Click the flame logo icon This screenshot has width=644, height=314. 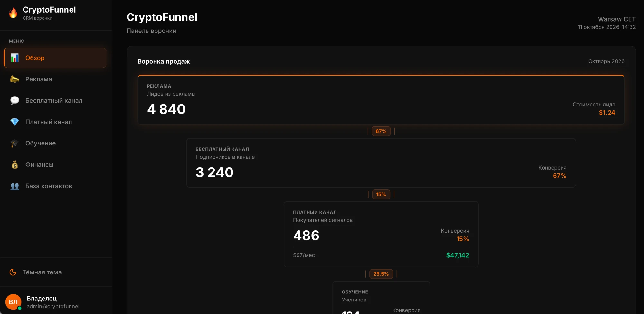pos(13,13)
